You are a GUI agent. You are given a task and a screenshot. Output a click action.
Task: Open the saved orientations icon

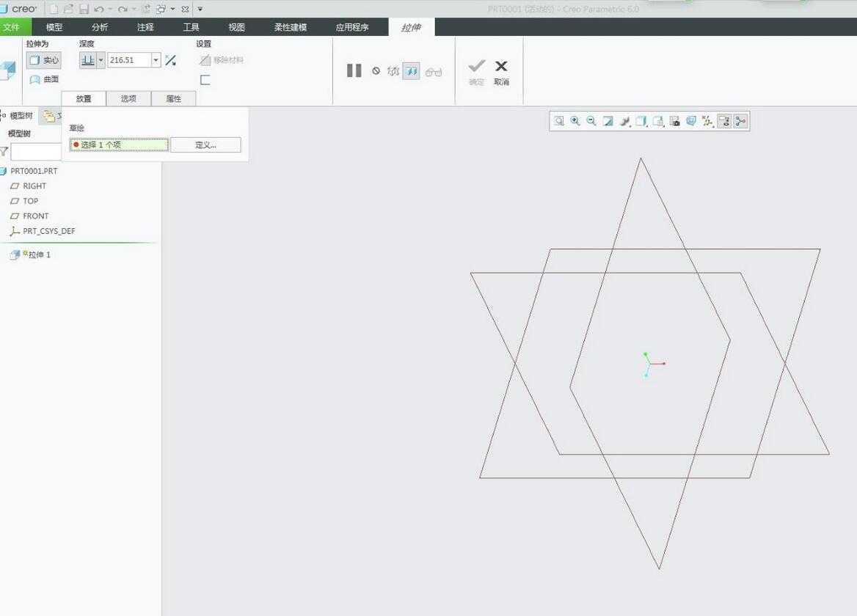pos(658,121)
